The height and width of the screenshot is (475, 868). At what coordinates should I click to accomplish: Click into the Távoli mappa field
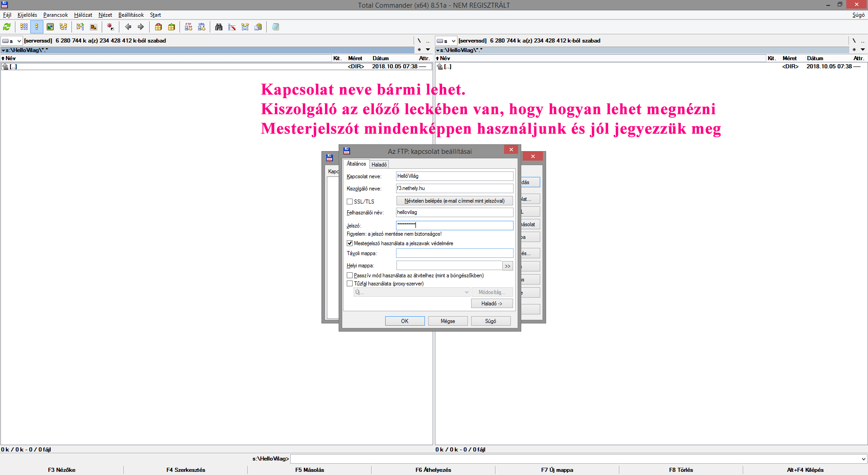454,253
